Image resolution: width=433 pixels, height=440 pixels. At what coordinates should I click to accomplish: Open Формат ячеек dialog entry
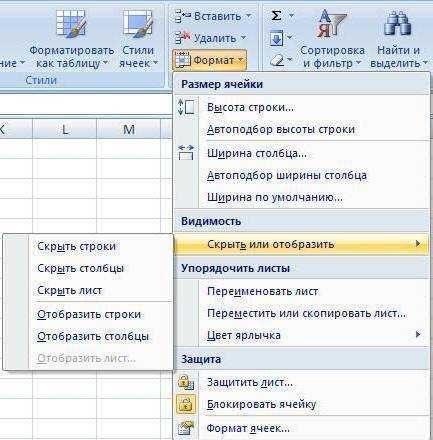(x=248, y=428)
